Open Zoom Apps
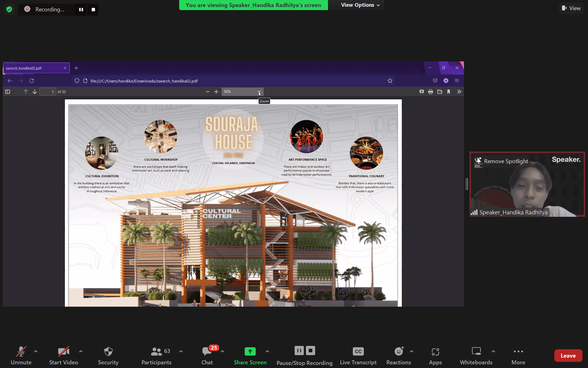588x368 pixels. 435,356
